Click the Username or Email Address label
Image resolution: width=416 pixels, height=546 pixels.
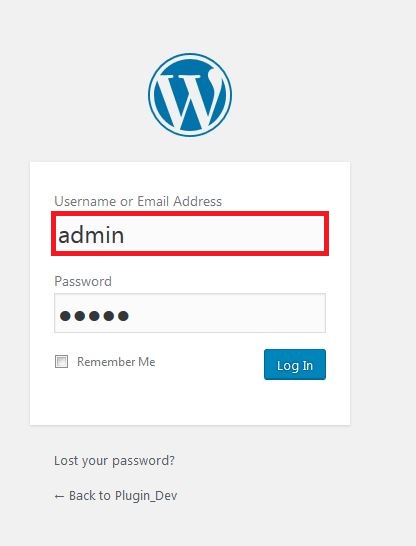tap(138, 201)
